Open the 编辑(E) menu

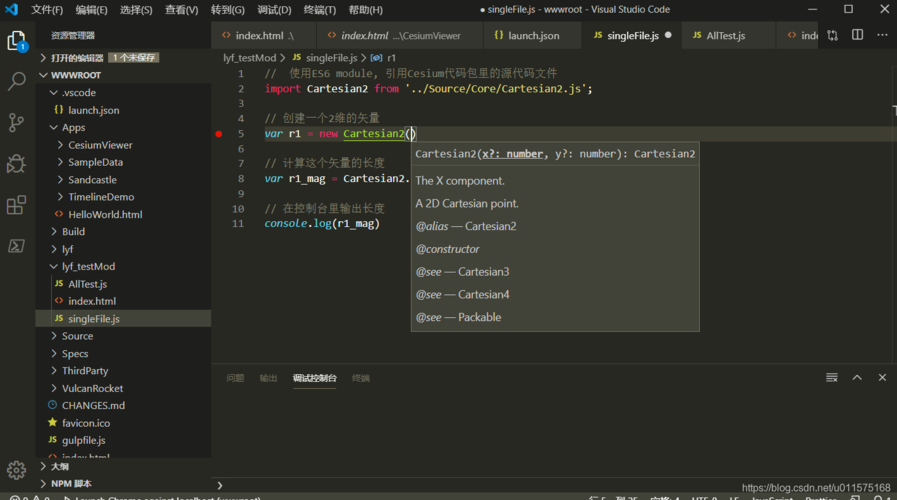tap(92, 10)
